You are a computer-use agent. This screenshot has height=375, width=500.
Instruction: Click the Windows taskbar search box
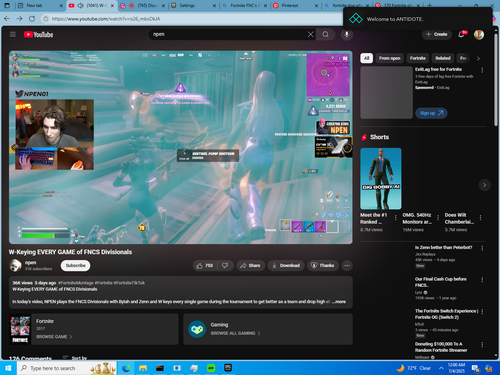[67, 368]
